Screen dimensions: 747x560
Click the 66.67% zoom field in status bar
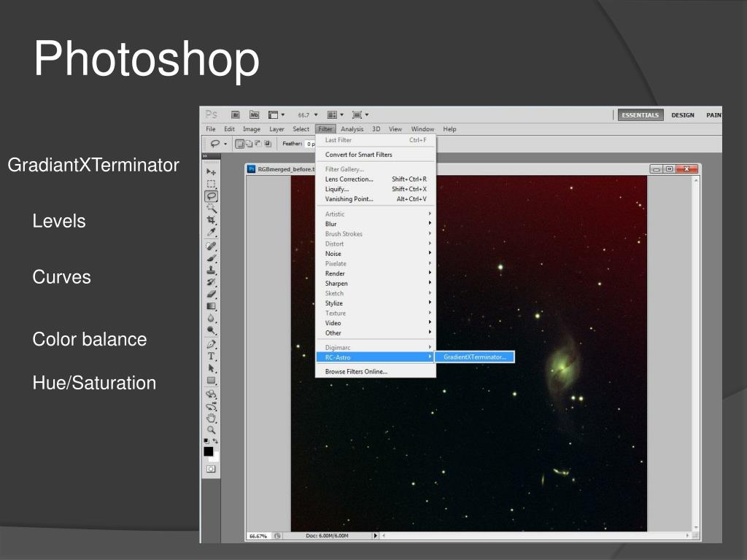pyautogui.click(x=258, y=536)
